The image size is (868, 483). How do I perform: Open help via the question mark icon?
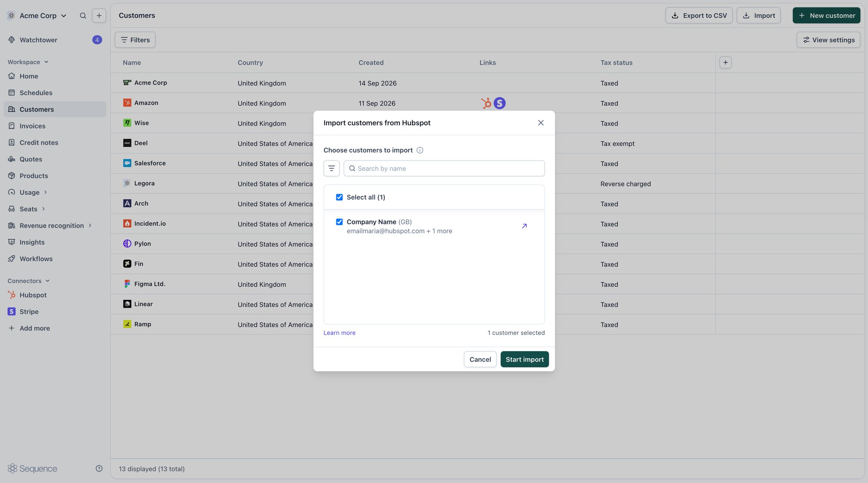point(99,468)
